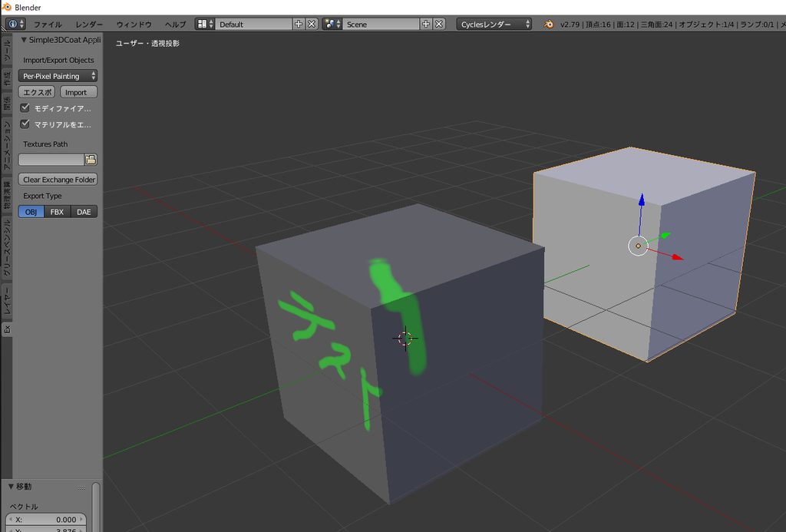Open the Default screen layout name field
Screen dimensions: 786x532
tap(253, 24)
